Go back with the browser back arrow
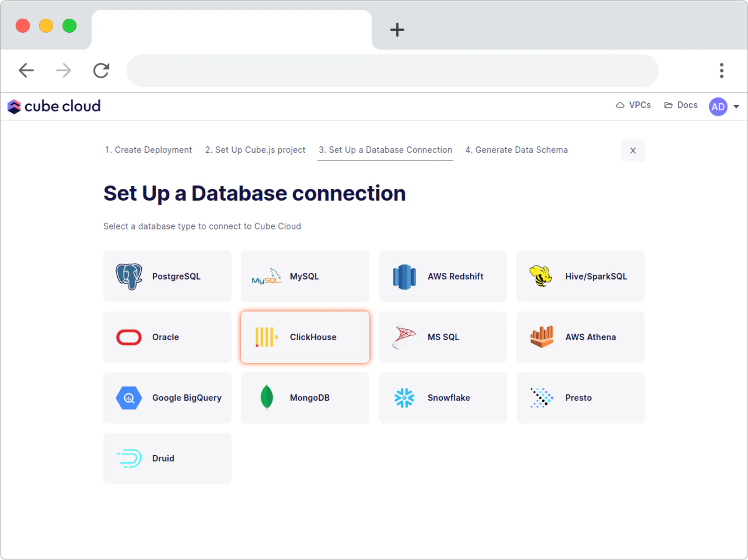This screenshot has height=560, width=748. pos(26,71)
